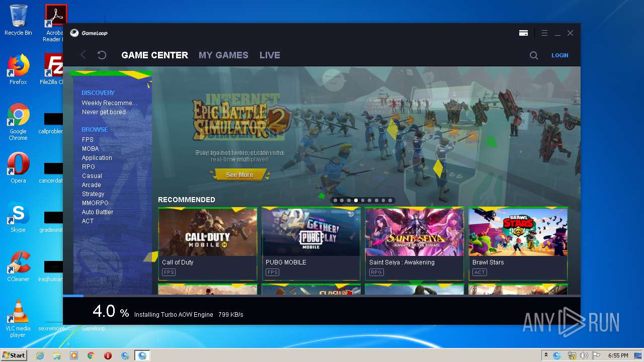Click Opera icon in taskbar
Image resolution: width=644 pixels, height=362 pixels.
tap(108, 355)
